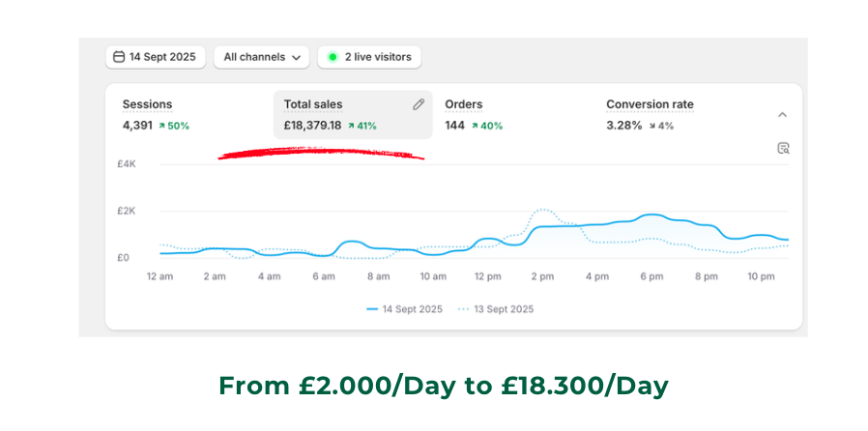The width and height of the screenshot is (868, 431).
Task: Click the £18,379.18 total sales value
Action: tap(312, 126)
